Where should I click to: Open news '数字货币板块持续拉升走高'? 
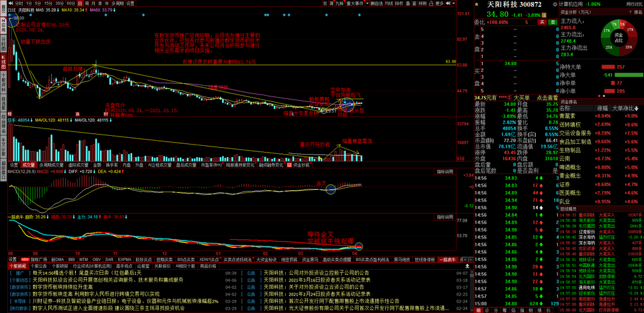(x=63, y=287)
